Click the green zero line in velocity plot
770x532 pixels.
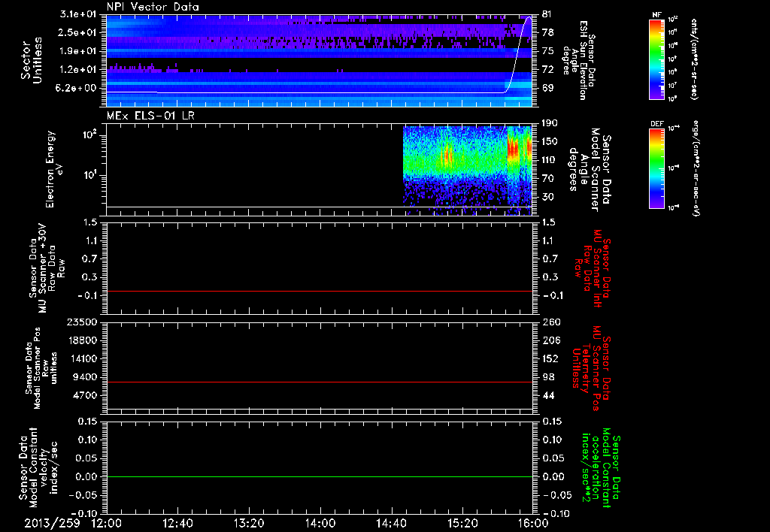point(320,476)
